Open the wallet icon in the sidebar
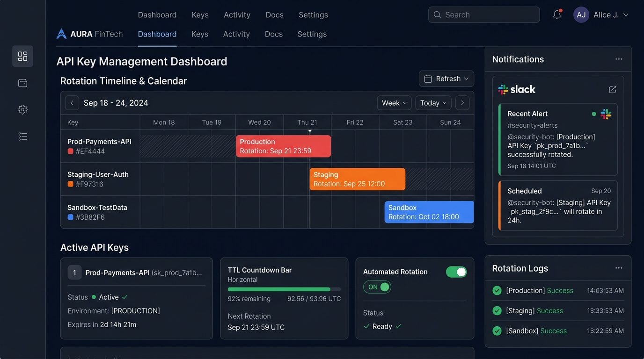This screenshot has height=359, width=644. pyautogui.click(x=22, y=83)
